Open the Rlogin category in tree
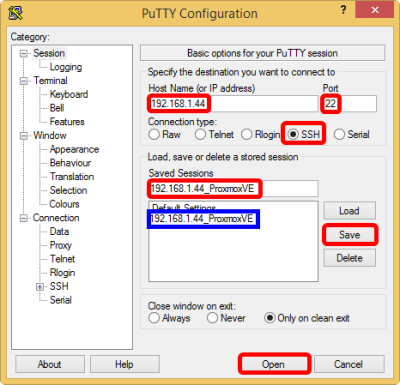Screen dimensions: 400x385 (x=62, y=273)
